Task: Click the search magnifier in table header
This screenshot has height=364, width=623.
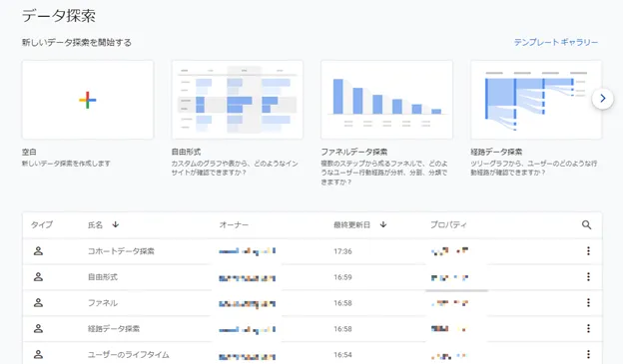Action: [586, 225]
